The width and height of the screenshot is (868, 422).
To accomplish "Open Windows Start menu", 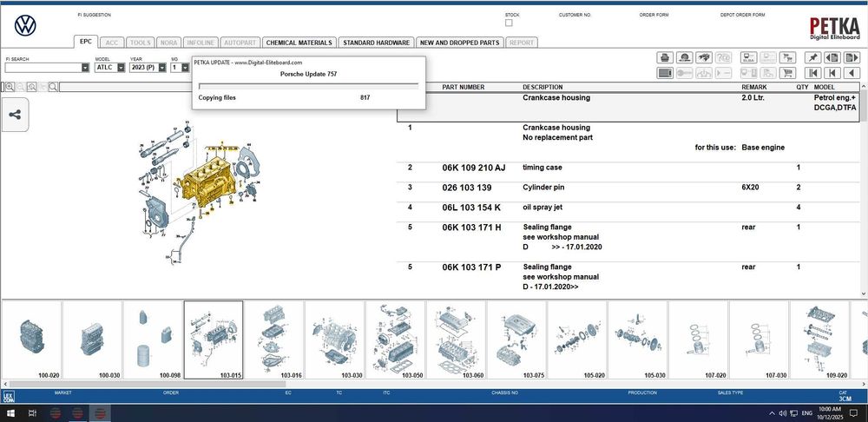I will [10, 413].
